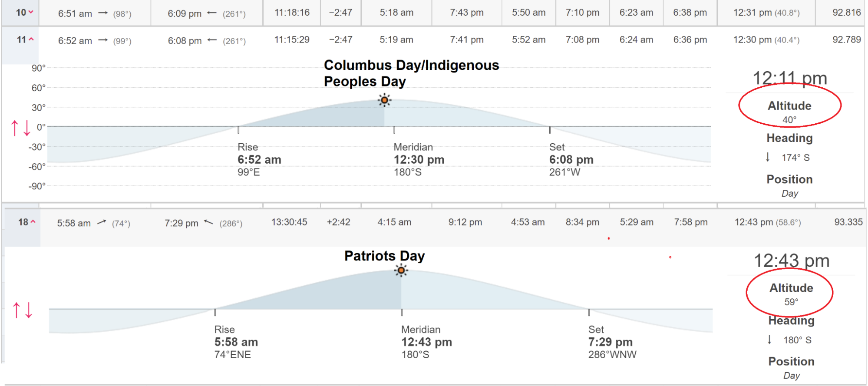Click the sun icon on Patriots Day graph
The image size is (868, 386).
[x=401, y=271]
